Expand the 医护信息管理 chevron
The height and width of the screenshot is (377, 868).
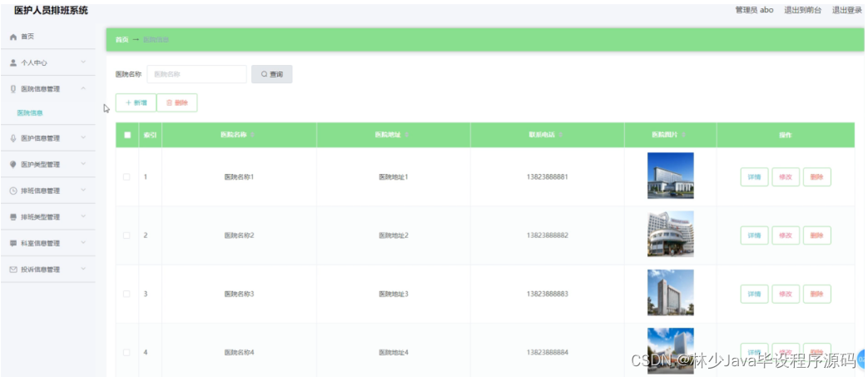(83, 138)
